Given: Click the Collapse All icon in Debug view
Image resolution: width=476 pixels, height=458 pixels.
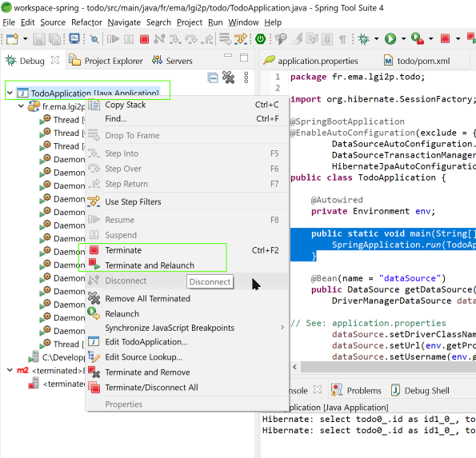Looking at the screenshot, I should pos(213,78).
